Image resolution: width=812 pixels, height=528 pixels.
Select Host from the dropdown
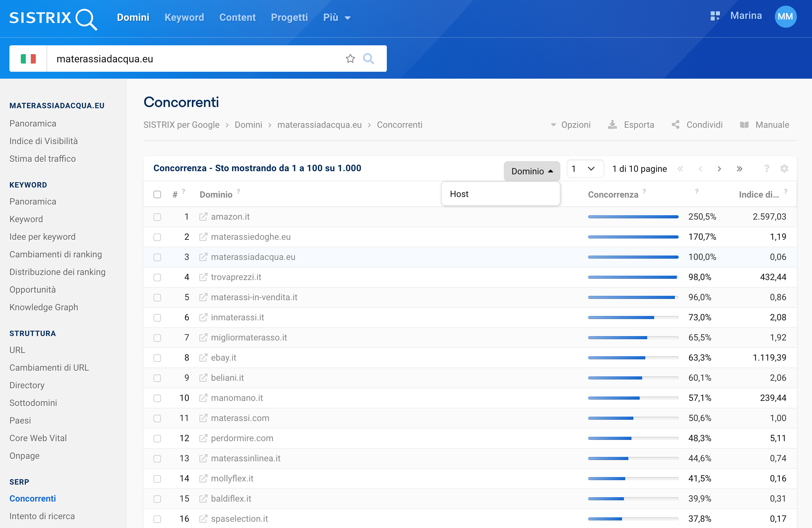pos(500,194)
